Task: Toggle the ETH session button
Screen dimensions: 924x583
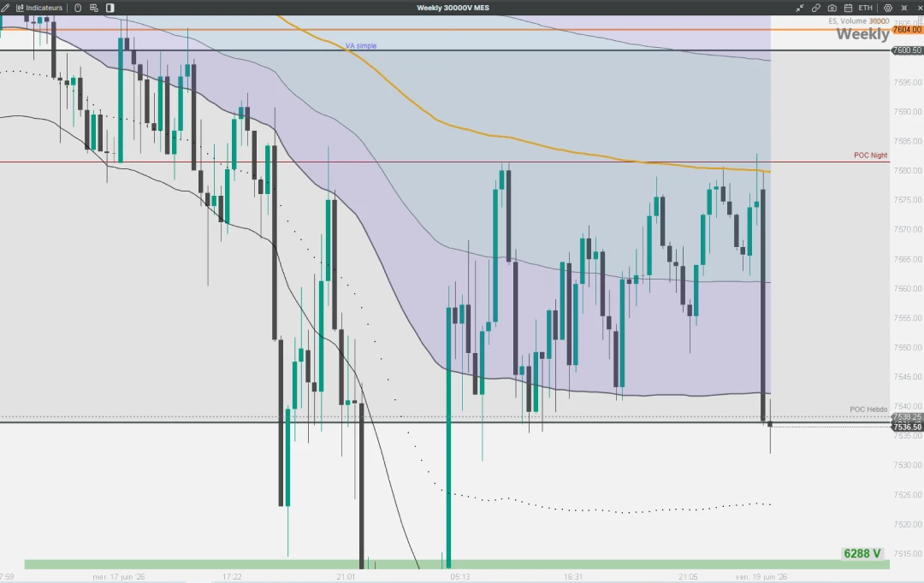Action: [865, 8]
